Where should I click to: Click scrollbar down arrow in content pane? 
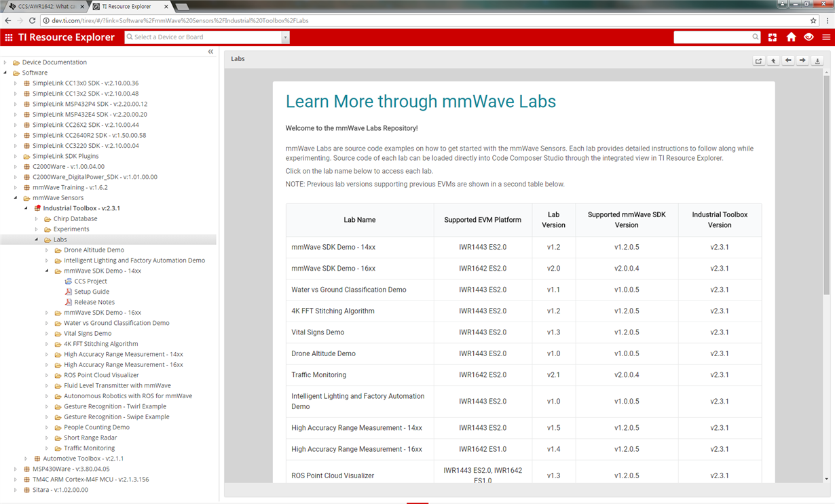click(x=826, y=479)
